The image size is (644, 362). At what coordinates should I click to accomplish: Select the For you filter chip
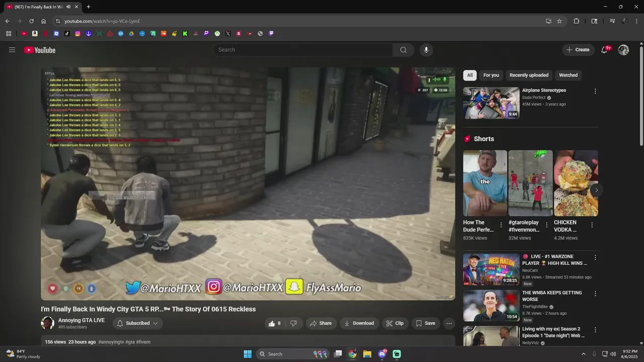(491, 75)
